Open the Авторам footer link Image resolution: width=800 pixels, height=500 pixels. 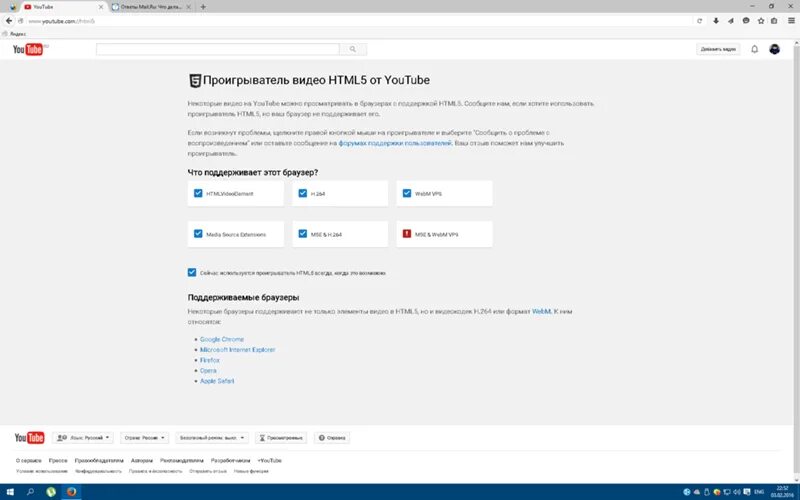[142, 460]
